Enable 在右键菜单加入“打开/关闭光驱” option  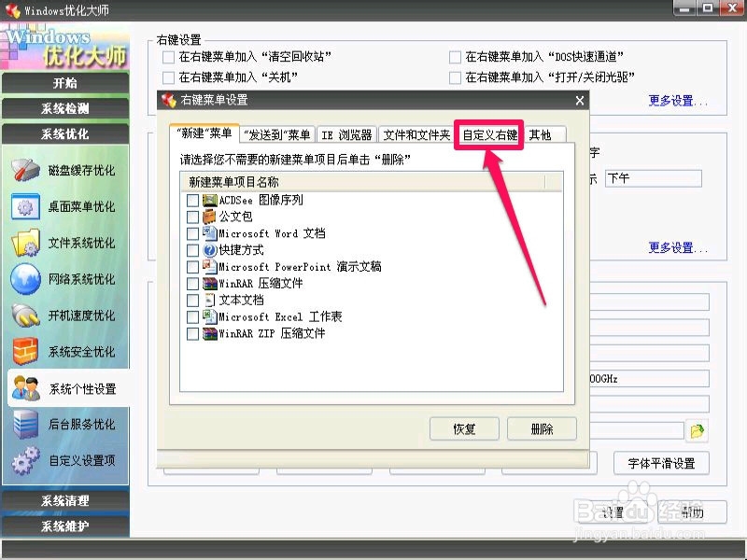pos(455,77)
